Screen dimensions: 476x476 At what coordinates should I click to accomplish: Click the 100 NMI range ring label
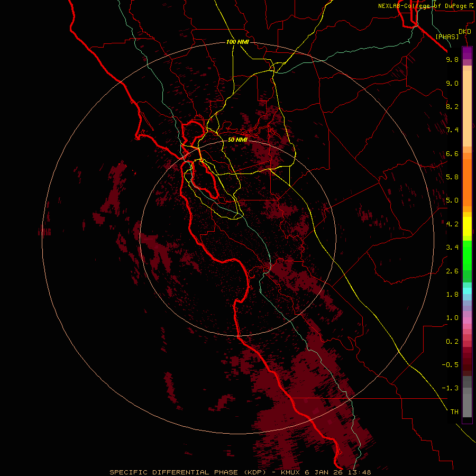coord(237,42)
